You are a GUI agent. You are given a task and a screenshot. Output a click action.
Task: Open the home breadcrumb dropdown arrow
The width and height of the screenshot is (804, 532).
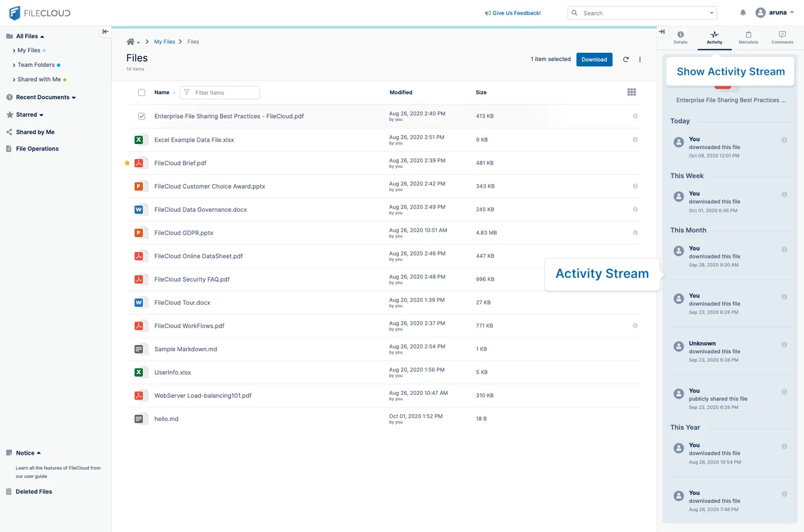138,42
